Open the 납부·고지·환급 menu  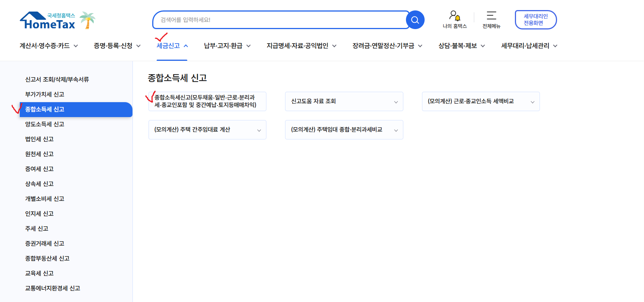(227, 46)
